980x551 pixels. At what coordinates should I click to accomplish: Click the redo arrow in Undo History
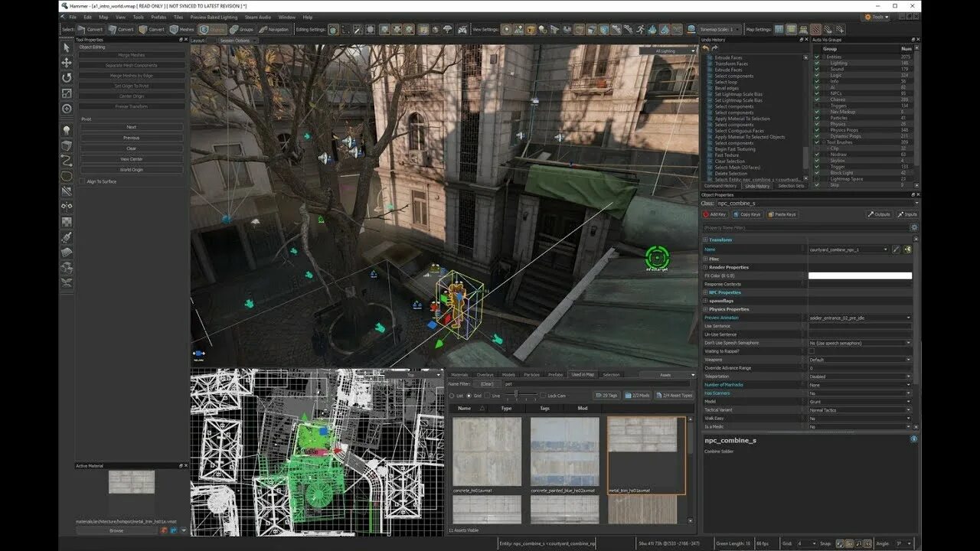[x=714, y=48]
